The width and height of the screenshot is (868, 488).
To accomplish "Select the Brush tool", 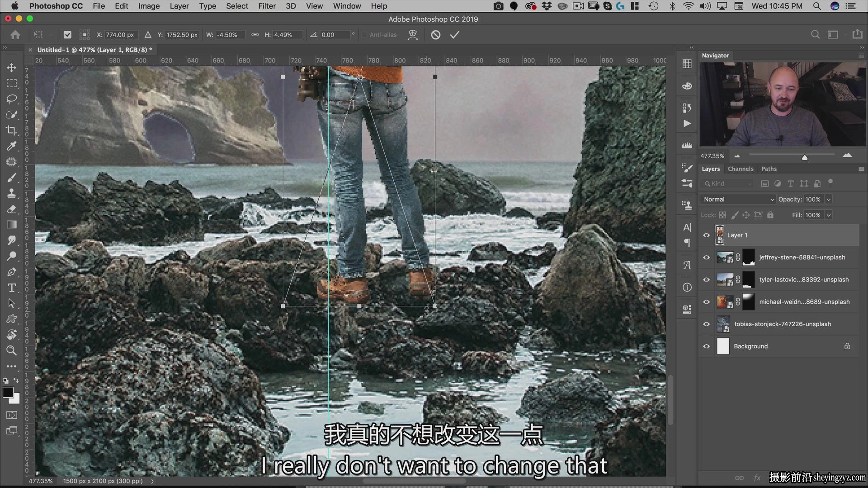I will point(11,178).
